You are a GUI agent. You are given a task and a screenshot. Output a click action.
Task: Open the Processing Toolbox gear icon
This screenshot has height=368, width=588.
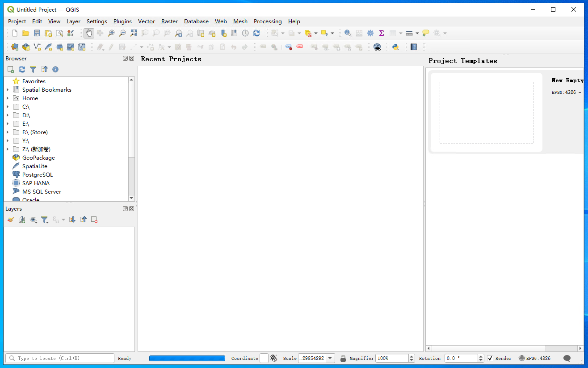click(x=370, y=33)
